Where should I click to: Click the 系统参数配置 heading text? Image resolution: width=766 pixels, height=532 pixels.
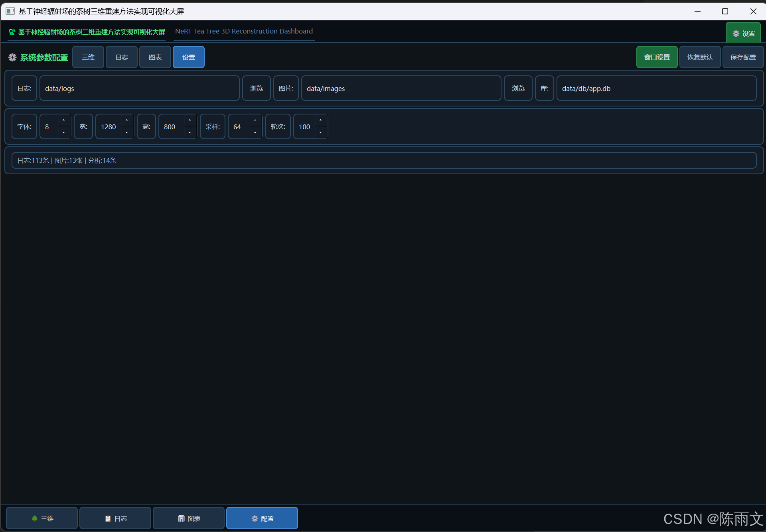pos(44,57)
